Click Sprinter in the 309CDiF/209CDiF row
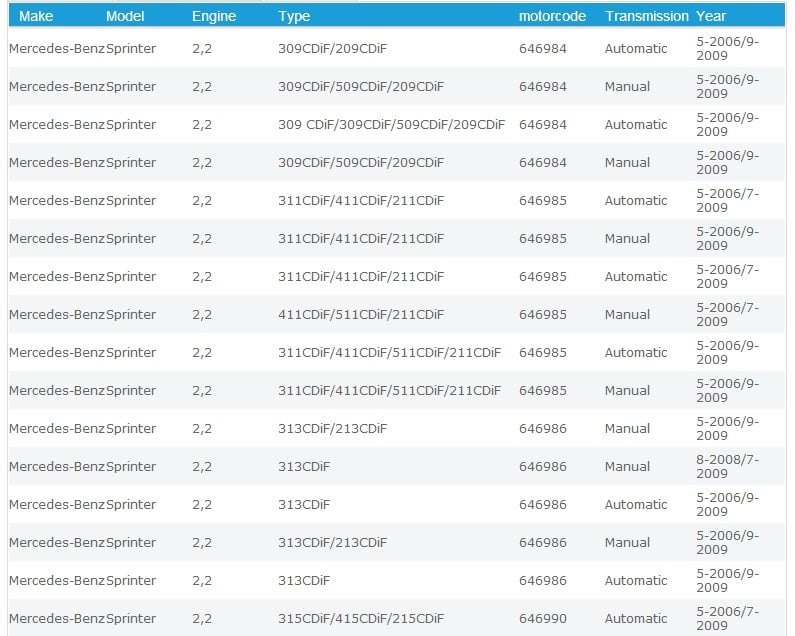Viewport: 795px width, 636px height. (131, 49)
